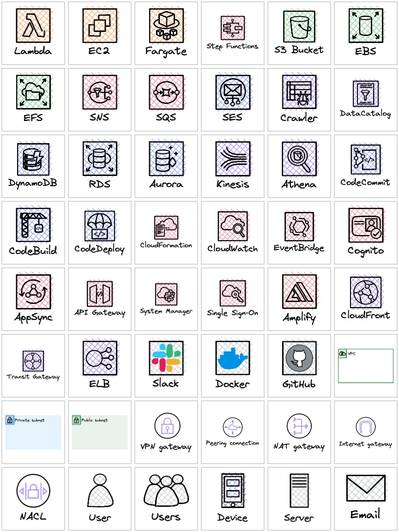The height and width of the screenshot is (532, 399).
Task: Click the CodeCommit icon
Action: click(366, 159)
